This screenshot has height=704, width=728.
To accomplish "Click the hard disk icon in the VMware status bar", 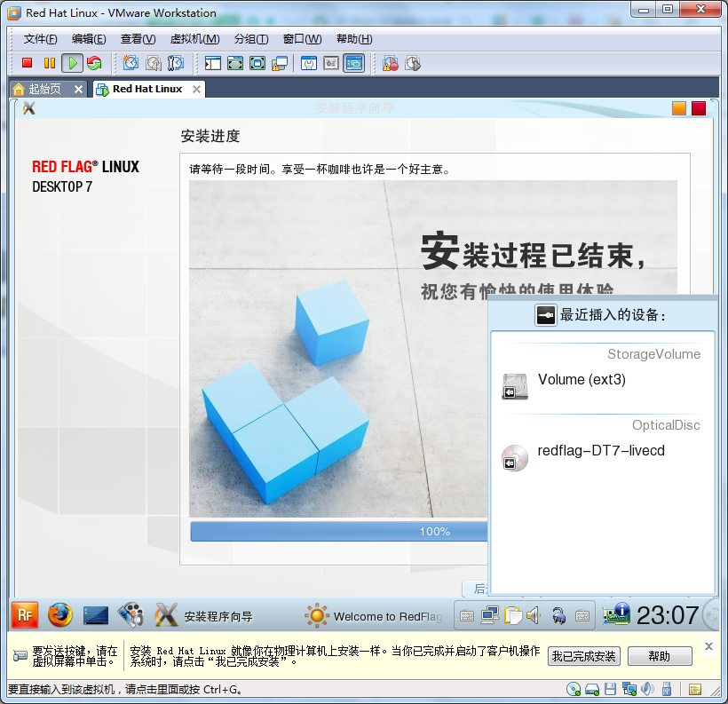I will [592, 690].
